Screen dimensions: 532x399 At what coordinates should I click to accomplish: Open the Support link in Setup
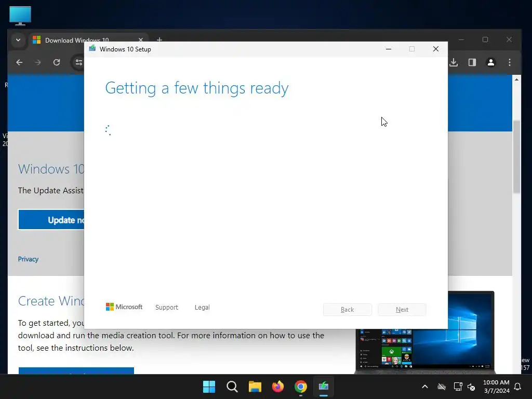coord(167,308)
